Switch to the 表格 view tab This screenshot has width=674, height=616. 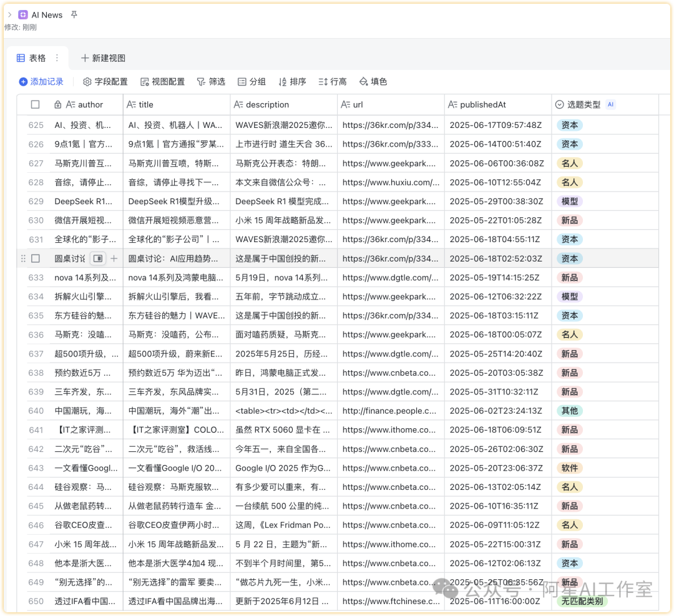pyautogui.click(x=31, y=58)
